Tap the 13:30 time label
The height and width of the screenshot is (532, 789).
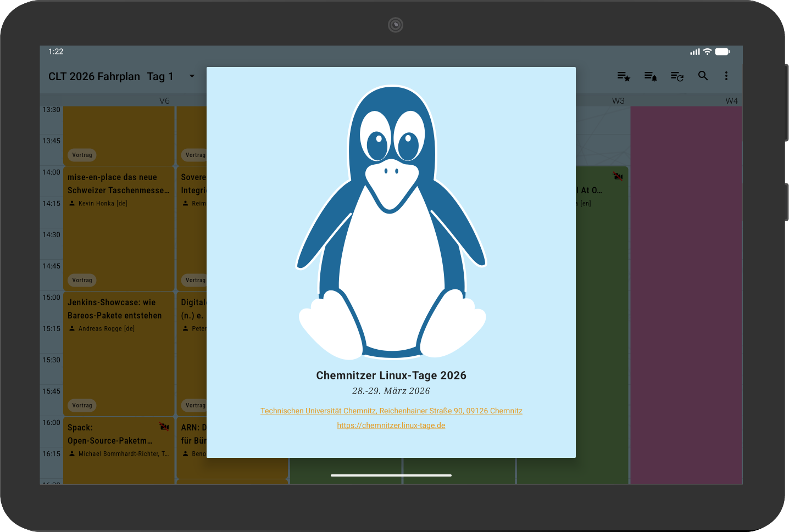pos(52,110)
